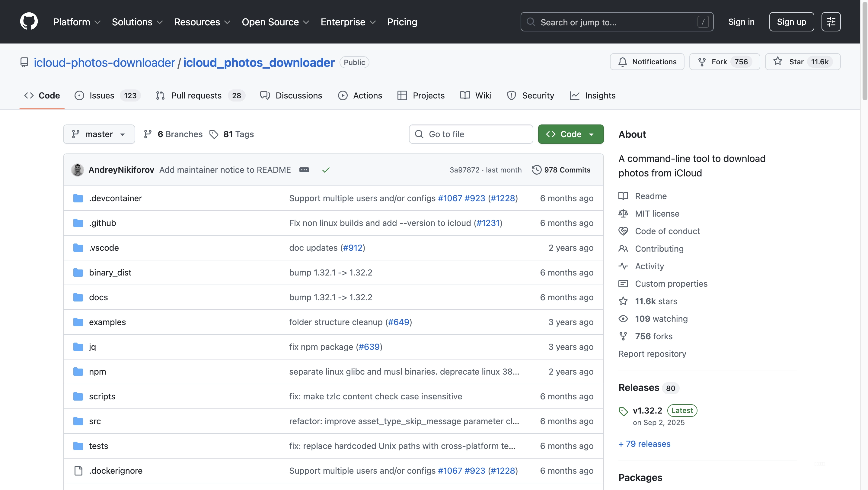868x490 pixels.
Task: Click the GitHub logo icon
Action: (x=29, y=21)
